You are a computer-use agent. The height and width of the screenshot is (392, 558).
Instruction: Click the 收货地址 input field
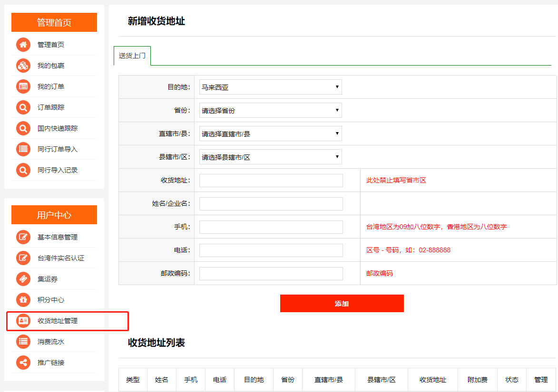[271, 181]
